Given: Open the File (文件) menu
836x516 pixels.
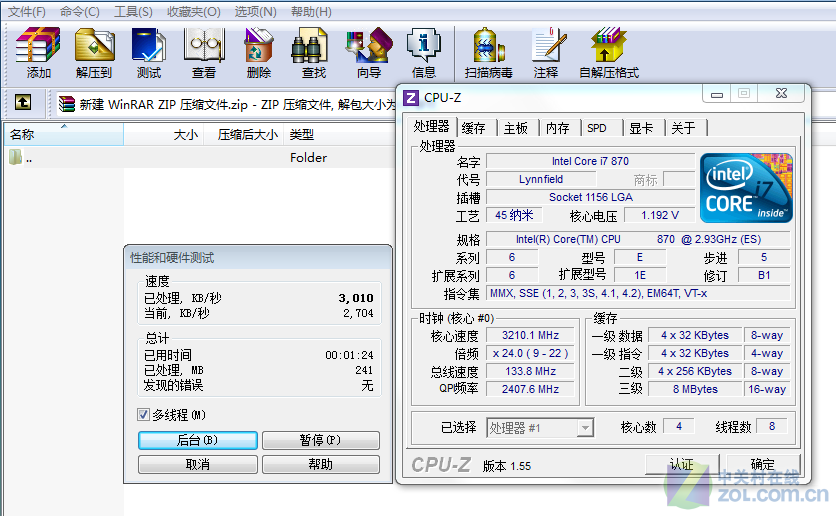Looking at the screenshot, I should click(27, 11).
